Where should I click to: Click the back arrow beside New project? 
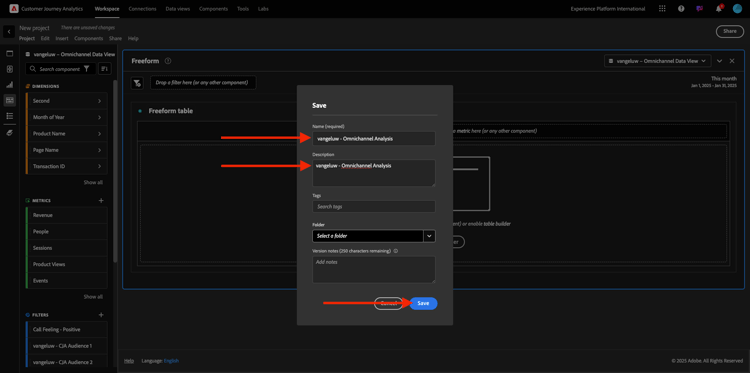(x=9, y=32)
